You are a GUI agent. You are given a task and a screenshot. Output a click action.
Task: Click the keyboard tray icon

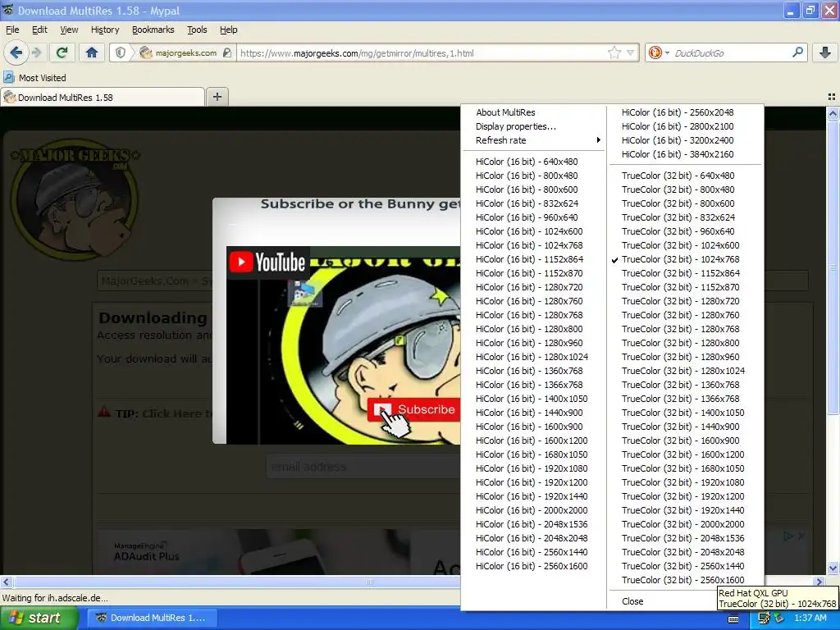(x=733, y=619)
